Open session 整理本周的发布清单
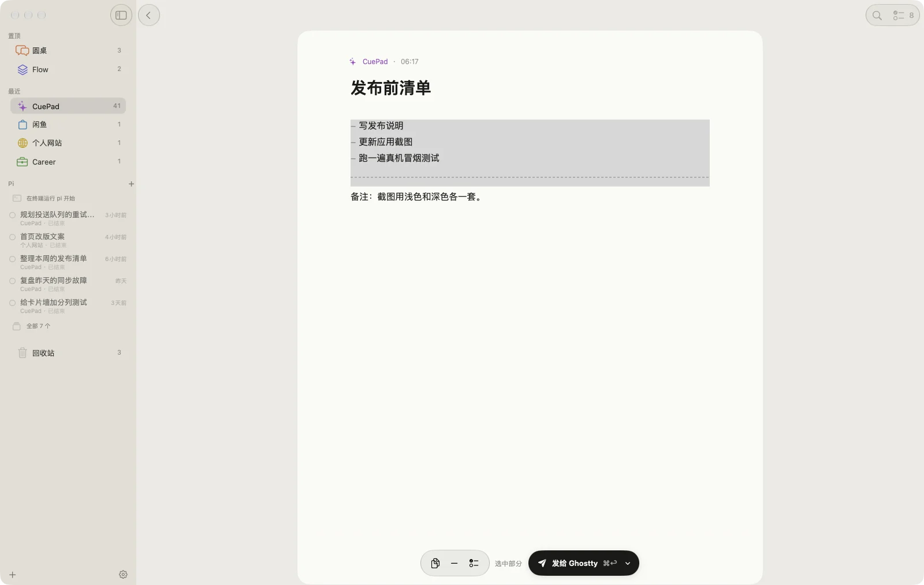 68,262
